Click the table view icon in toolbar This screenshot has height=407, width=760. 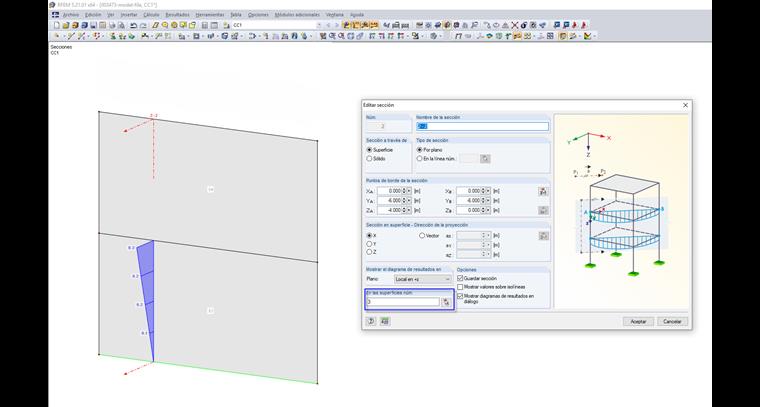[205, 25]
